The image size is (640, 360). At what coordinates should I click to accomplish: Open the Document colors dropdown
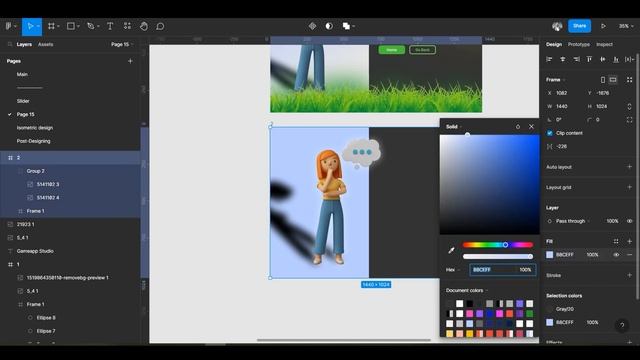pyautogui.click(x=467, y=291)
